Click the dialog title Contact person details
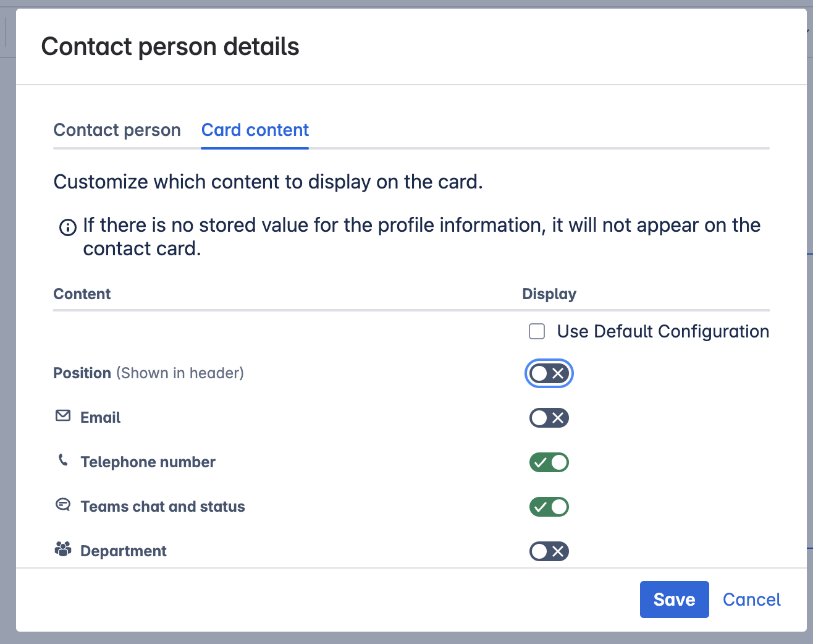This screenshot has height=644, width=813. point(170,46)
